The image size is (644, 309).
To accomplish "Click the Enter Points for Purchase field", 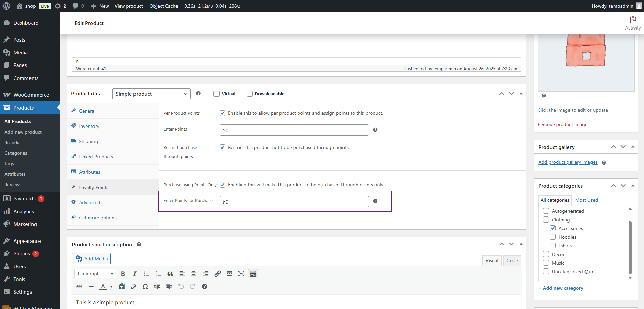I will coord(294,202).
